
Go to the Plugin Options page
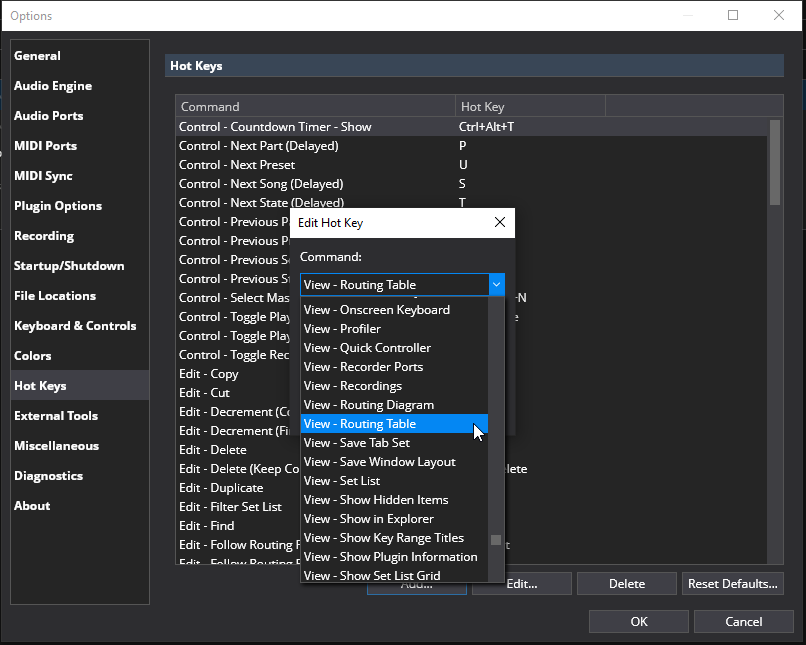58,206
